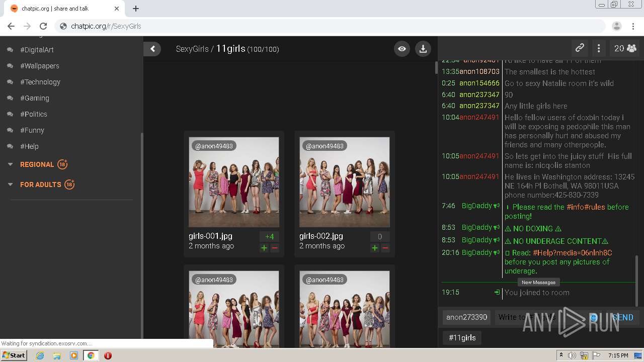This screenshot has width=644, height=362.
Task: Click the BigDaddy username at 7:46
Action: point(477,206)
